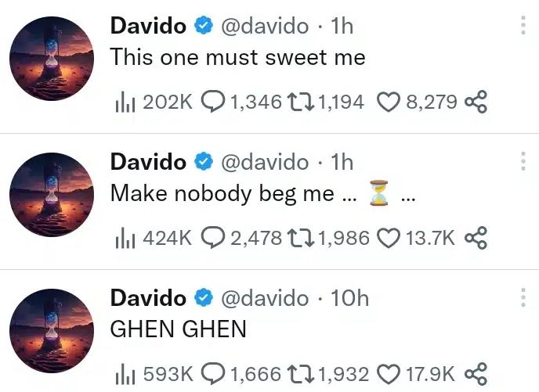Image resolution: width=539 pixels, height=392 pixels.
Task: Open Davido's avatar on the "GHEN GHEN" tweet
Action: pyautogui.click(x=52, y=330)
